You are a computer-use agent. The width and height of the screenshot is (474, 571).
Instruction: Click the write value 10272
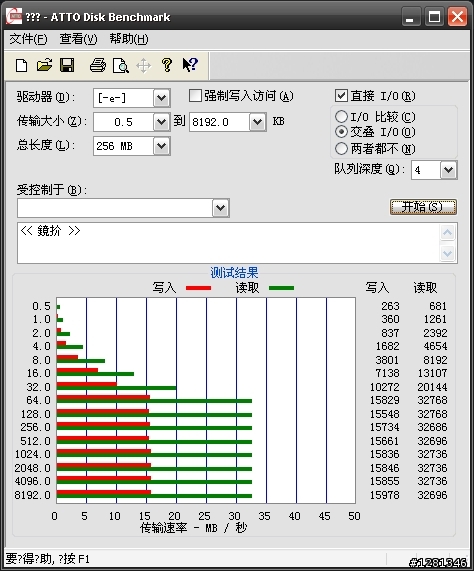pyautogui.click(x=385, y=387)
